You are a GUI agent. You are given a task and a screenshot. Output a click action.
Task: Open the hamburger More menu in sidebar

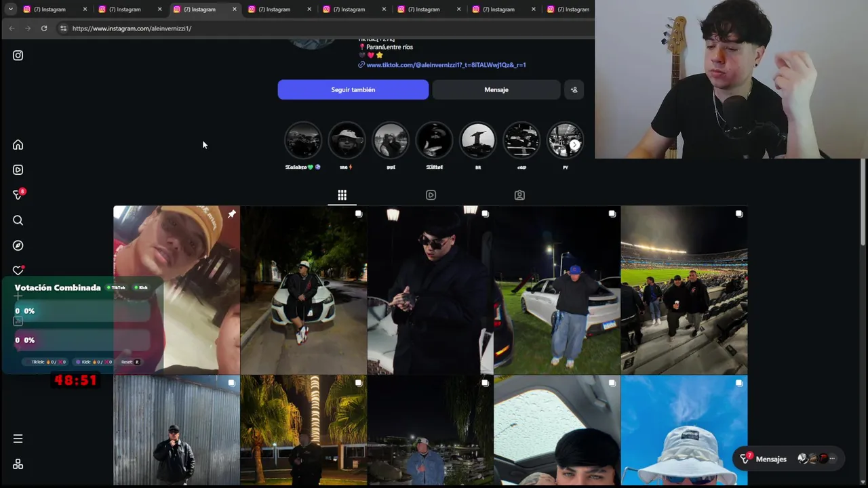[x=18, y=439]
